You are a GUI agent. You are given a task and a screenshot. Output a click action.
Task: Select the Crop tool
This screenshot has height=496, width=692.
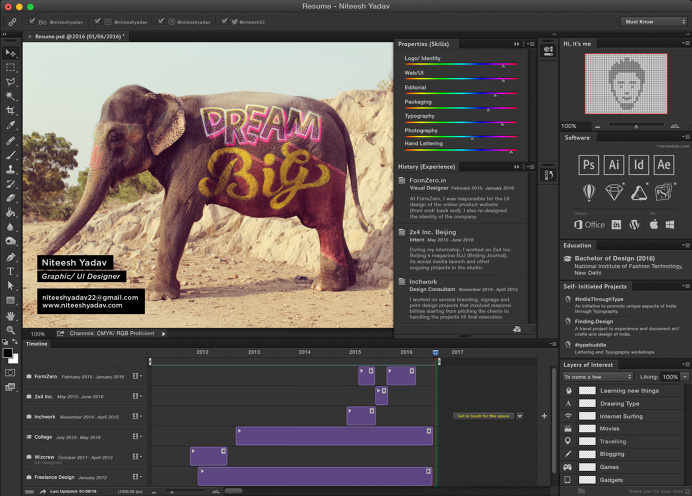tap(11, 111)
